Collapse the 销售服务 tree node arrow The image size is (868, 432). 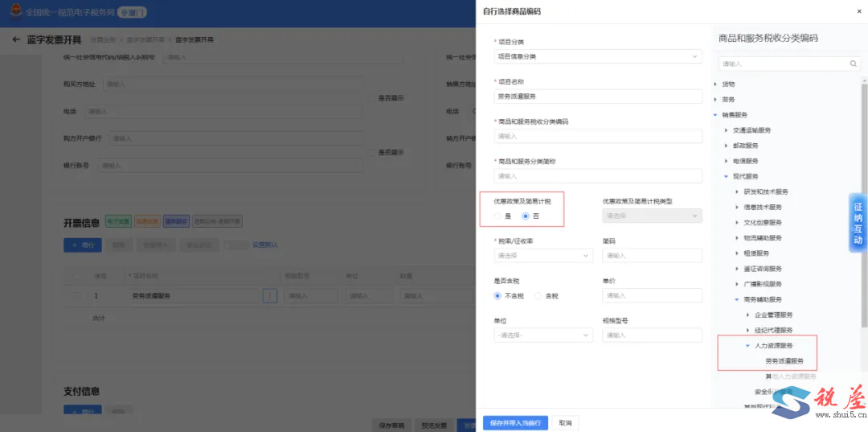pos(714,115)
